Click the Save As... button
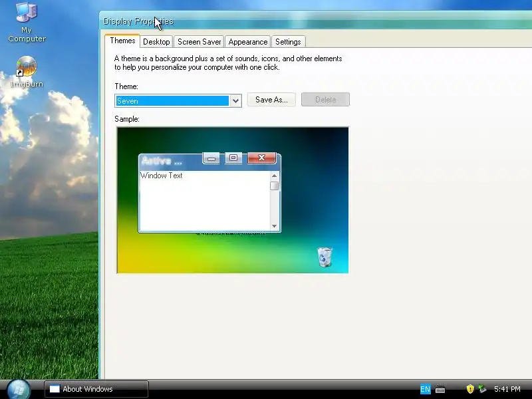The width and height of the screenshot is (532, 399). [271, 99]
